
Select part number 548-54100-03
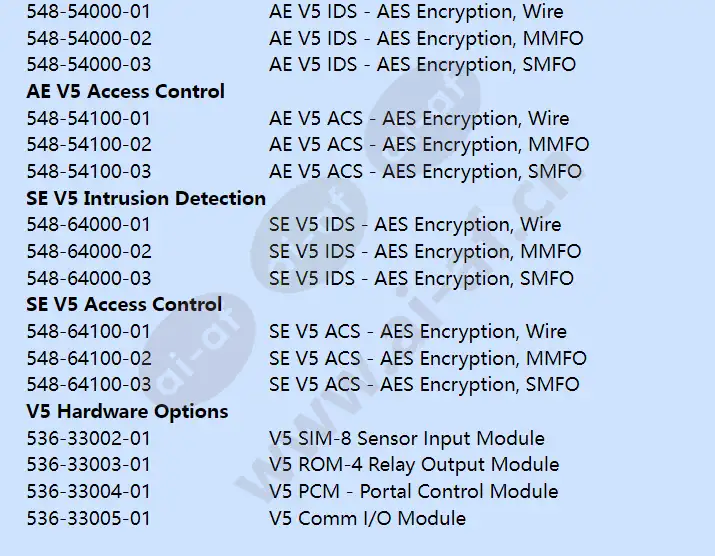[x=88, y=171]
